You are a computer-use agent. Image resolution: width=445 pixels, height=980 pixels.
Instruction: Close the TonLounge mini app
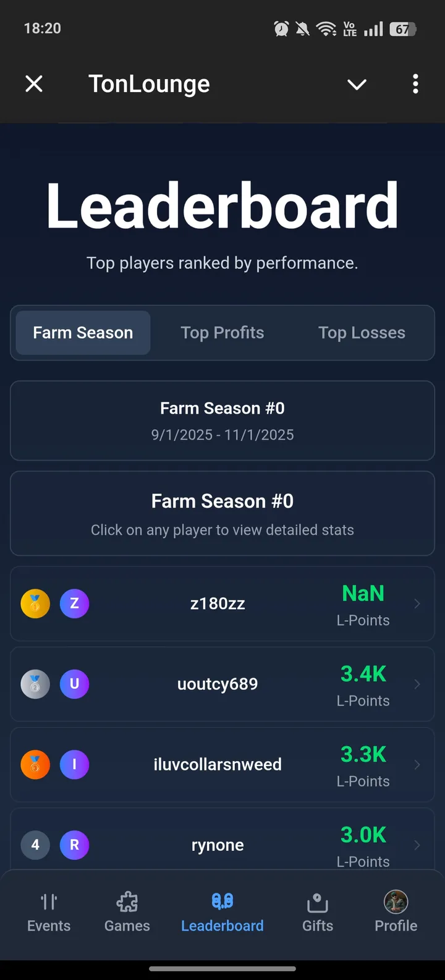[x=34, y=84]
